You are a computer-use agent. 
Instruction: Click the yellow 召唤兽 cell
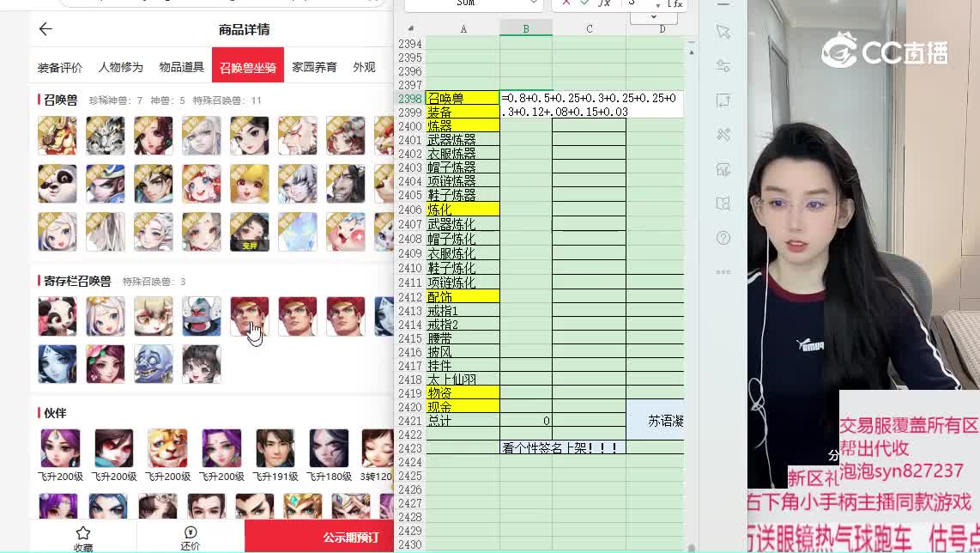click(x=463, y=98)
